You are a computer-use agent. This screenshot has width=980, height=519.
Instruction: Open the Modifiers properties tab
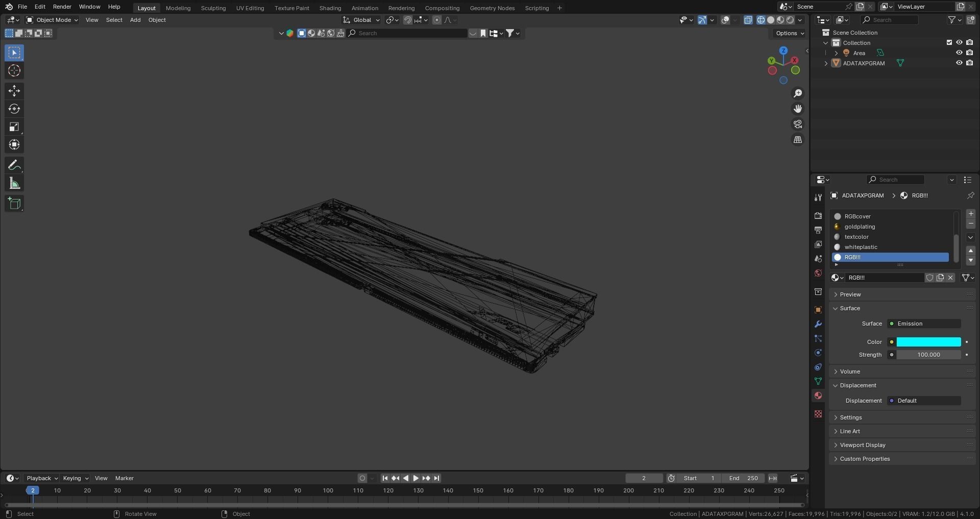pos(818,324)
